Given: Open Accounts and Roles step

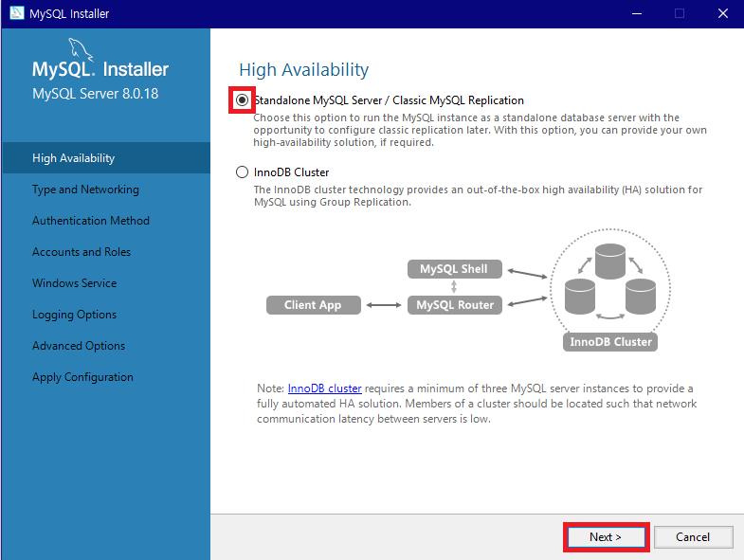Looking at the screenshot, I should click(x=82, y=252).
